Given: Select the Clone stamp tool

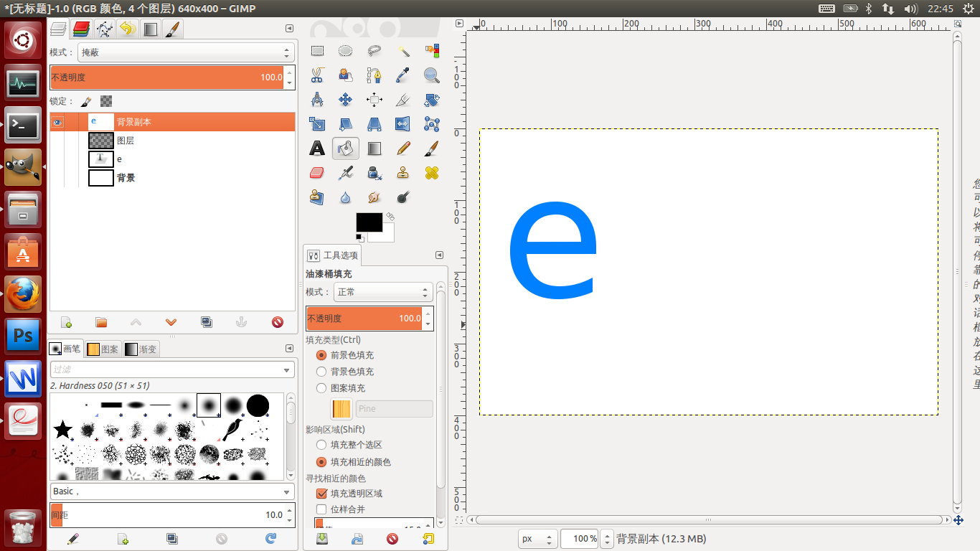Looking at the screenshot, I should pos(403,173).
